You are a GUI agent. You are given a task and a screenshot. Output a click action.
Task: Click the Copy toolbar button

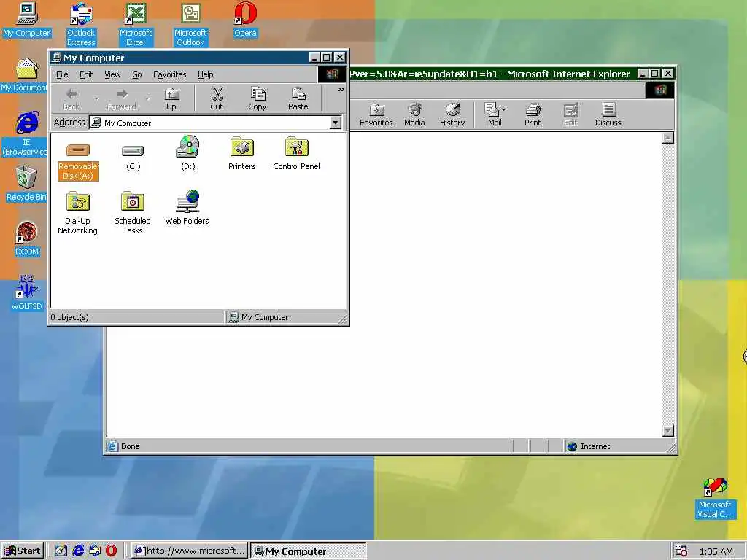point(258,99)
